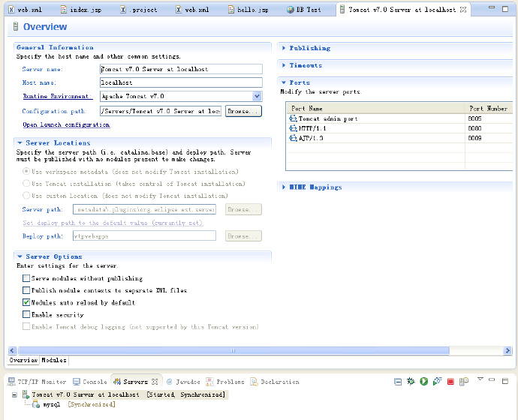The image size is (518, 420).
Task: Click the Collapse All icon in Servers view
Action: pos(398,382)
